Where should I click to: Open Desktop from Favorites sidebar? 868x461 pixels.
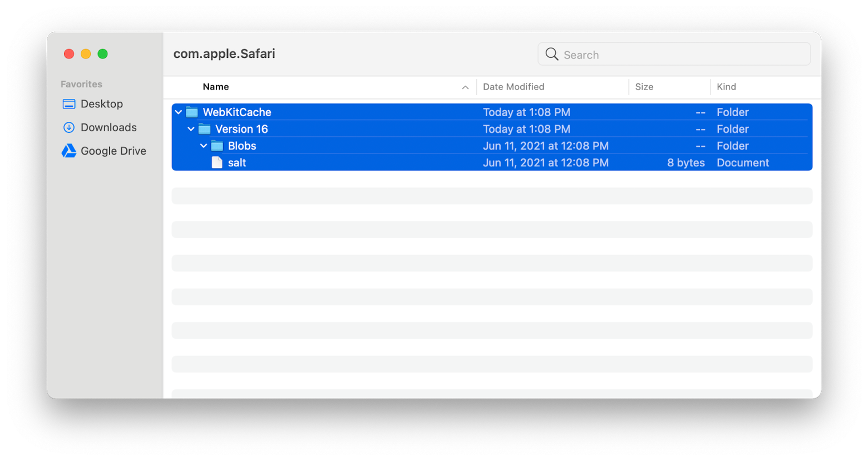pyautogui.click(x=102, y=104)
